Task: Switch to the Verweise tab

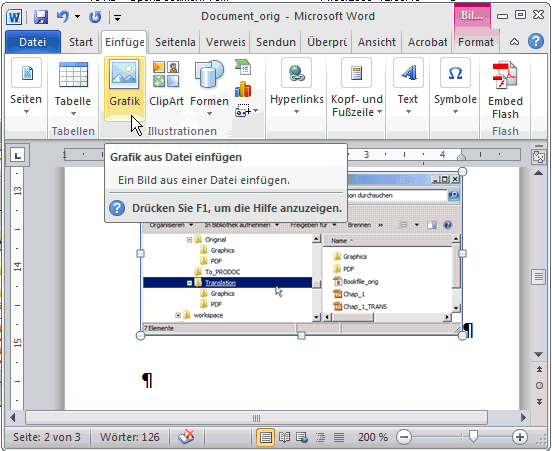Action: pyautogui.click(x=226, y=42)
